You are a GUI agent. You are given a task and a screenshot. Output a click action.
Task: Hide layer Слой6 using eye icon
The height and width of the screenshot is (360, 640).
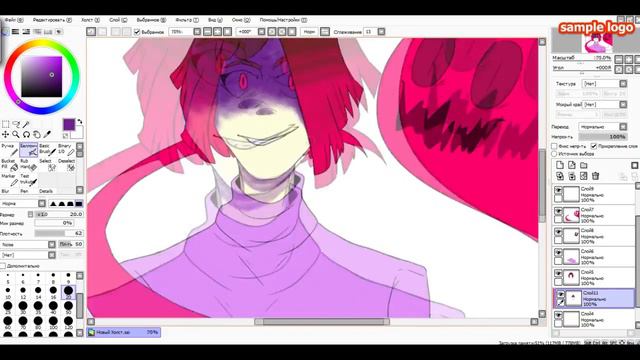(558, 253)
